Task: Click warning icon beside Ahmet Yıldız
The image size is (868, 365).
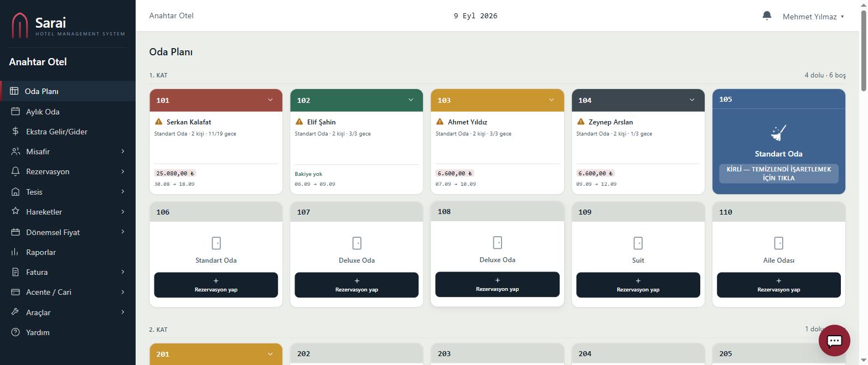Action: coord(440,122)
